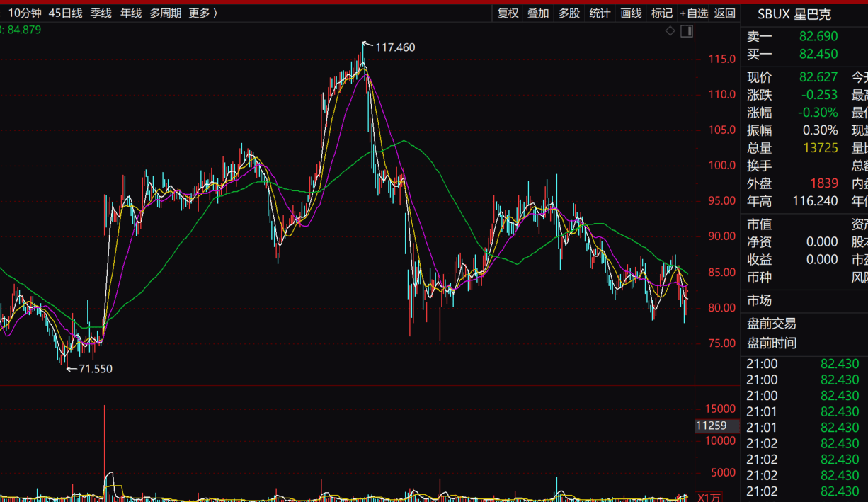This screenshot has width=868, height=502.
Task: Switch to the 10分钟 chart period
Action: 25,13
